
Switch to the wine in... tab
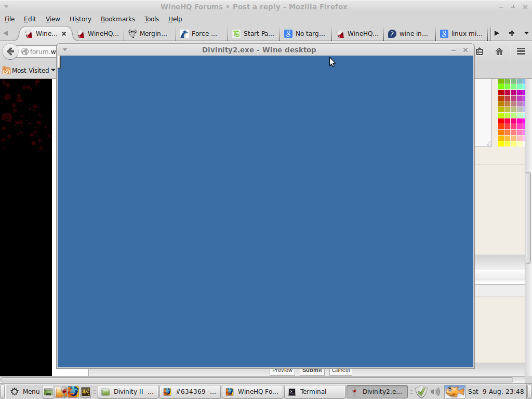tap(409, 34)
